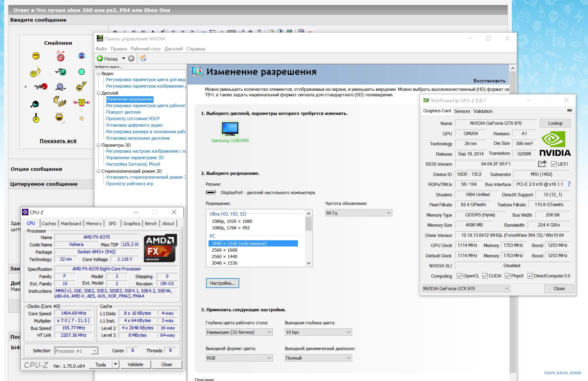Click the grey Forward arrow icon in NVIDIA toolbar
This screenshot has height=381, width=588.
coord(131,59)
